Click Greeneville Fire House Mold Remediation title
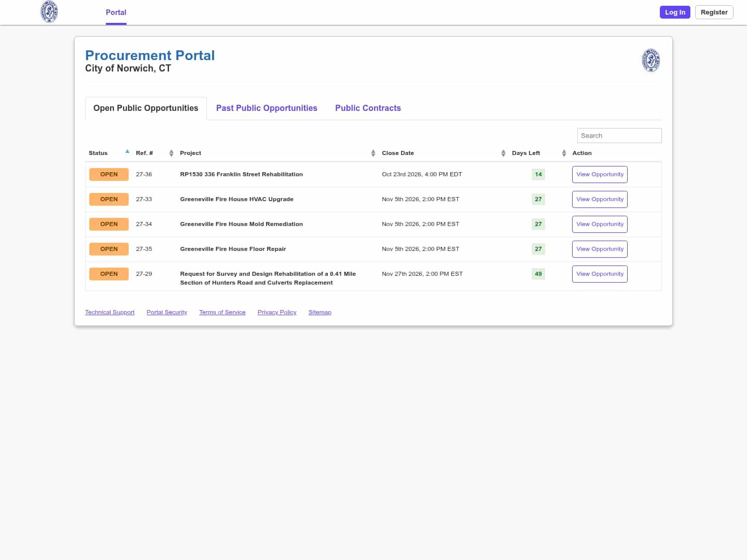 point(241,224)
